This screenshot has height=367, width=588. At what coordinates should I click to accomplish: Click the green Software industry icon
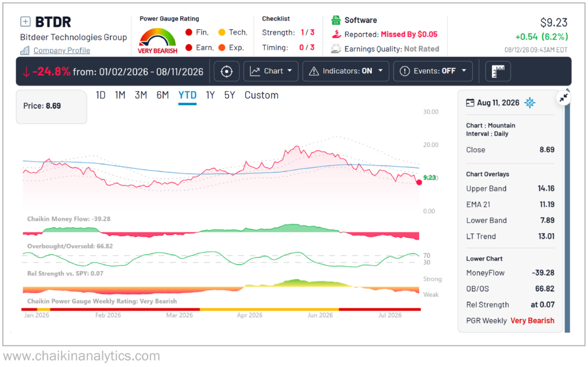[335, 20]
